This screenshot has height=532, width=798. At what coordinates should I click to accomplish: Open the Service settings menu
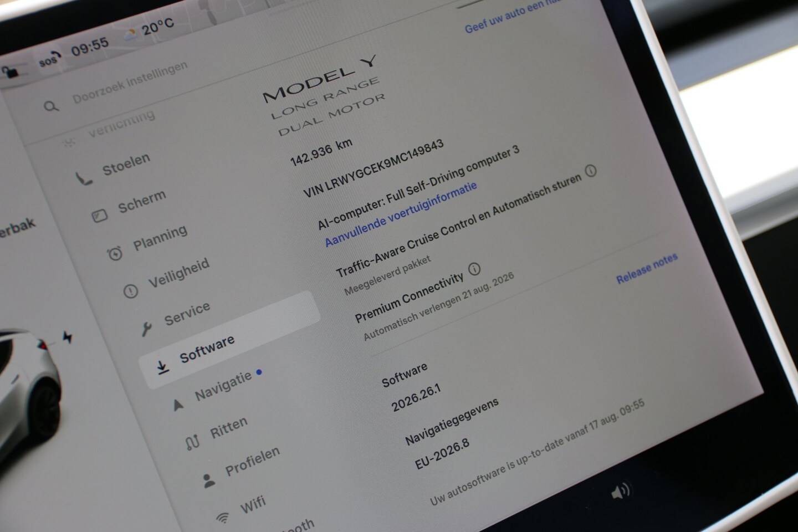(x=187, y=314)
